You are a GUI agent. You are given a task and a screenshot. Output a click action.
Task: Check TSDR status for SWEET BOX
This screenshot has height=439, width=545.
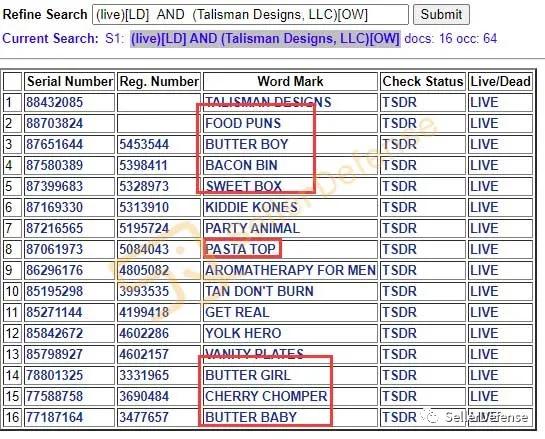[x=399, y=186]
